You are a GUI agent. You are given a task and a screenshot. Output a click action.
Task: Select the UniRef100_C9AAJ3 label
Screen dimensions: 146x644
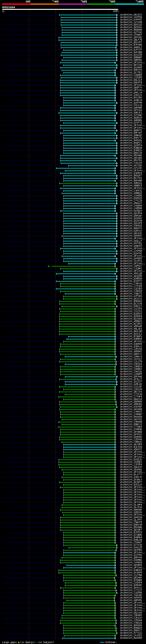[x=131, y=357]
